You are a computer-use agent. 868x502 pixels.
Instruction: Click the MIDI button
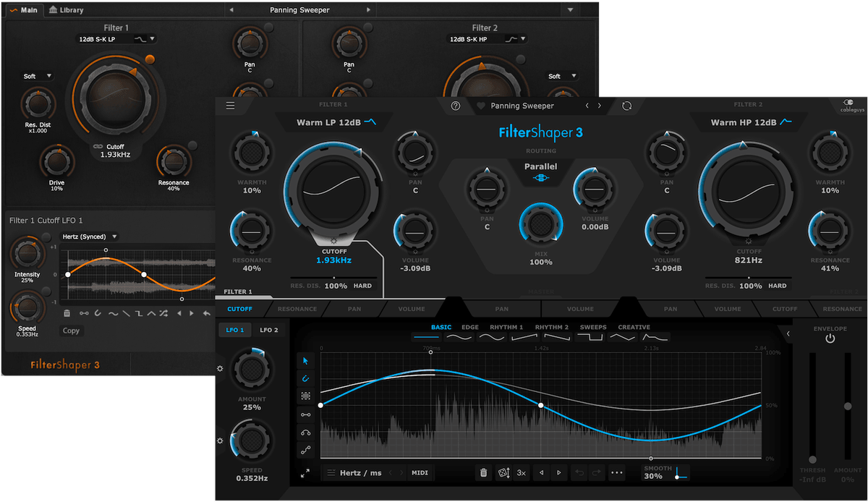tap(420, 473)
